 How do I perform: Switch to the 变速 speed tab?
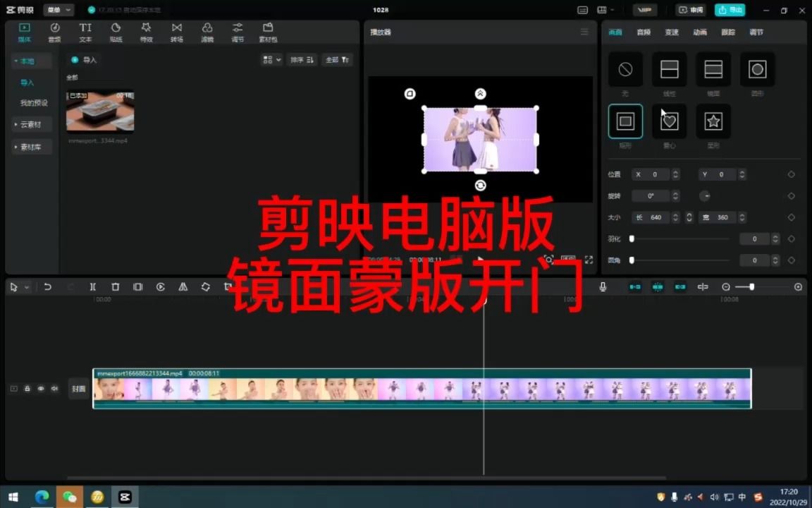(x=671, y=32)
